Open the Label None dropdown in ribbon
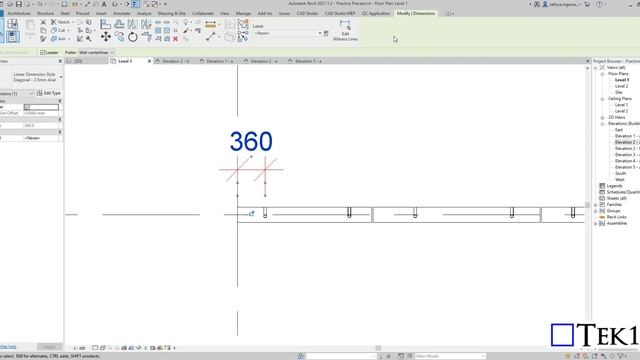The width and height of the screenshot is (640, 360). (287, 33)
